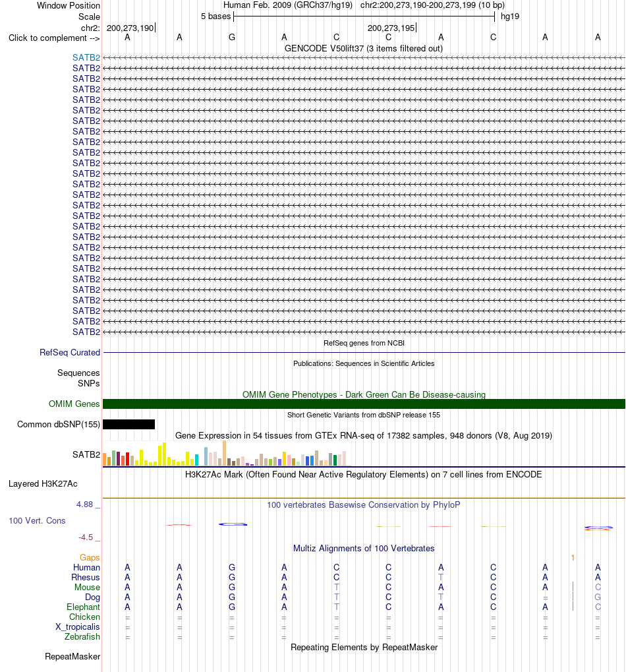Click the 'Sequences SNPs' track label
The image size is (626, 672).
click(x=78, y=378)
